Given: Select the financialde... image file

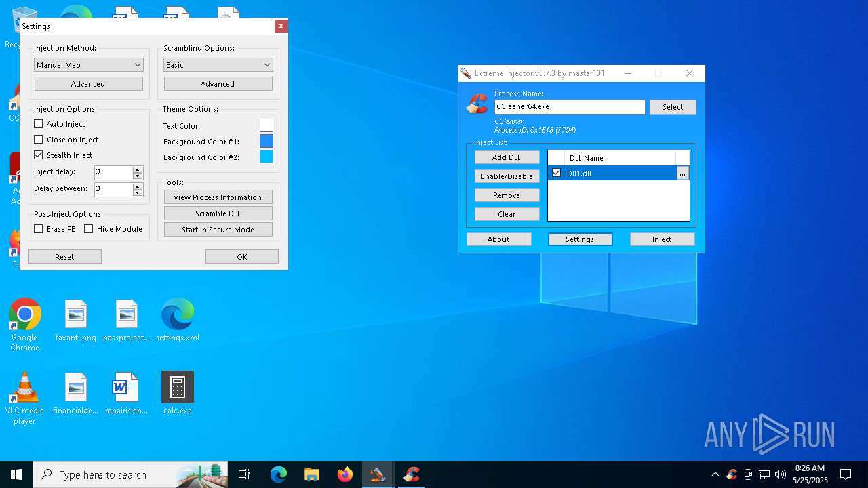Looking at the screenshot, I should [x=76, y=394].
